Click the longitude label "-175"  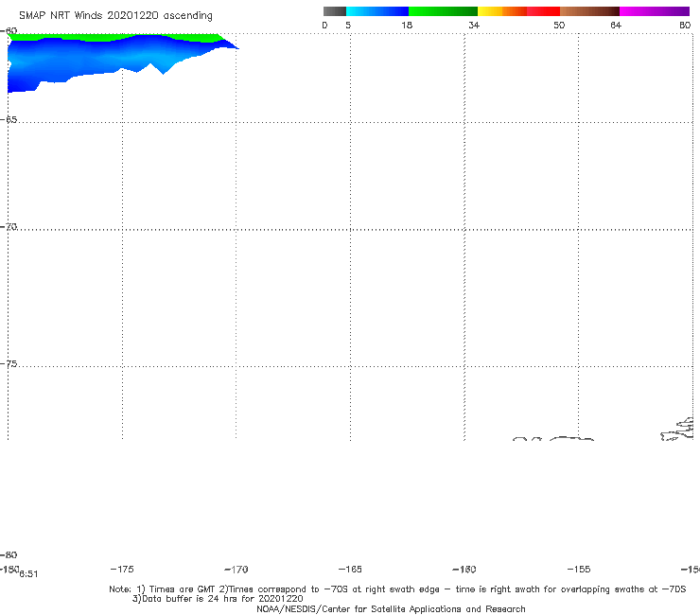click(122, 569)
